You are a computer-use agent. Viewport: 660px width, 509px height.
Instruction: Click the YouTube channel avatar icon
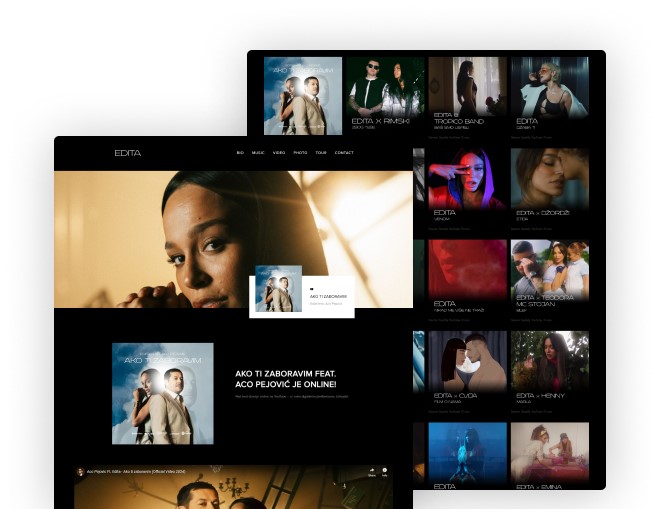tap(80, 471)
